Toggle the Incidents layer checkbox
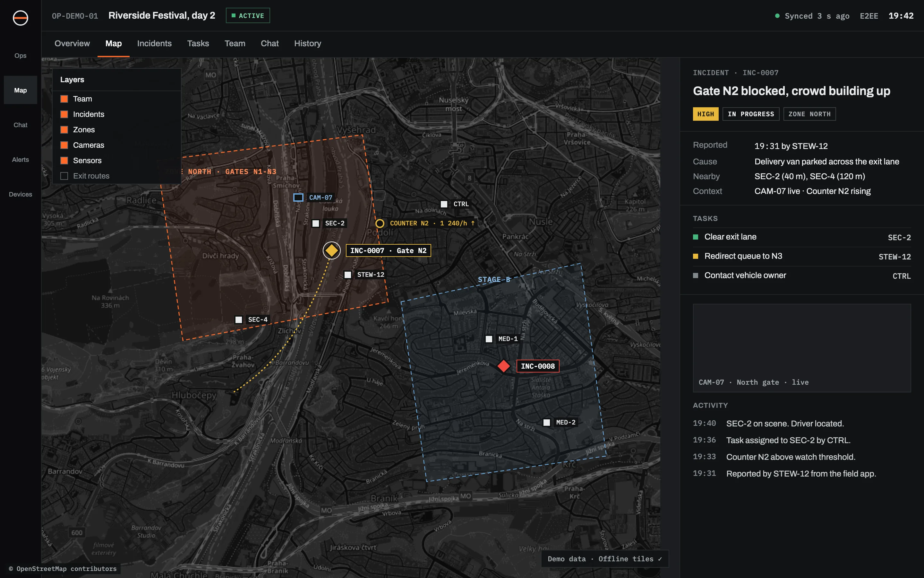Screen dimensions: 924x578 click(64, 114)
